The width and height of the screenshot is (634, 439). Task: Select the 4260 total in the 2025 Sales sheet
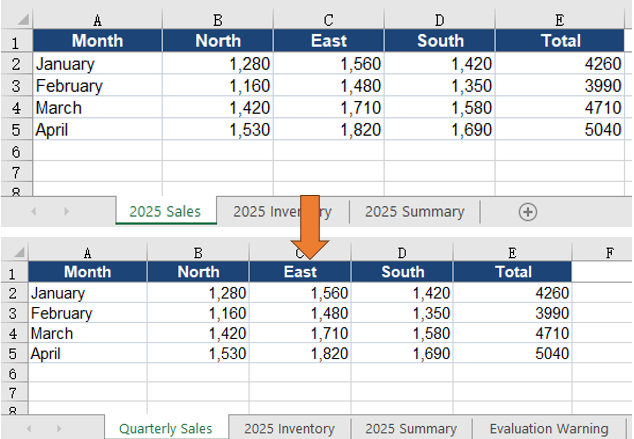click(560, 63)
